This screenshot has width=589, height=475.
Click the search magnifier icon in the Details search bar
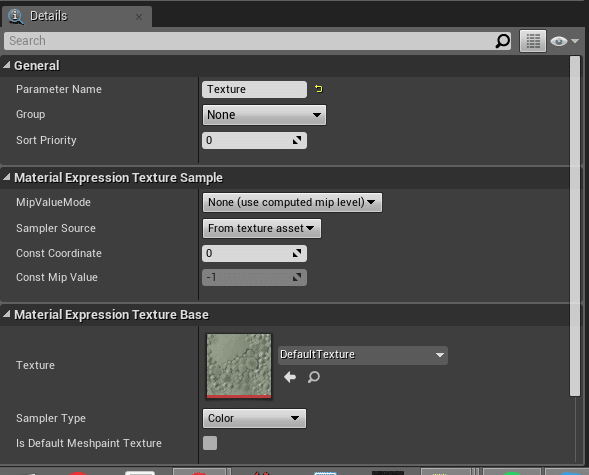pos(502,41)
